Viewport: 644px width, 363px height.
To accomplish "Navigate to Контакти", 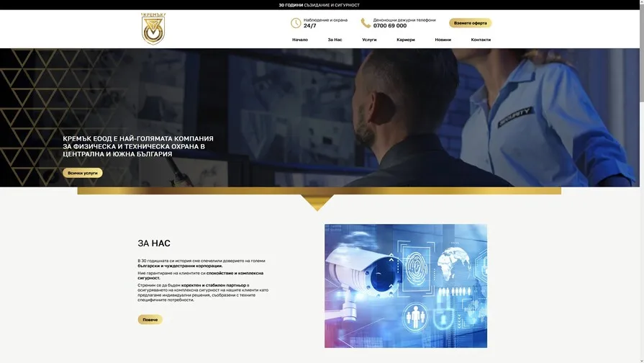I will click(x=481, y=40).
